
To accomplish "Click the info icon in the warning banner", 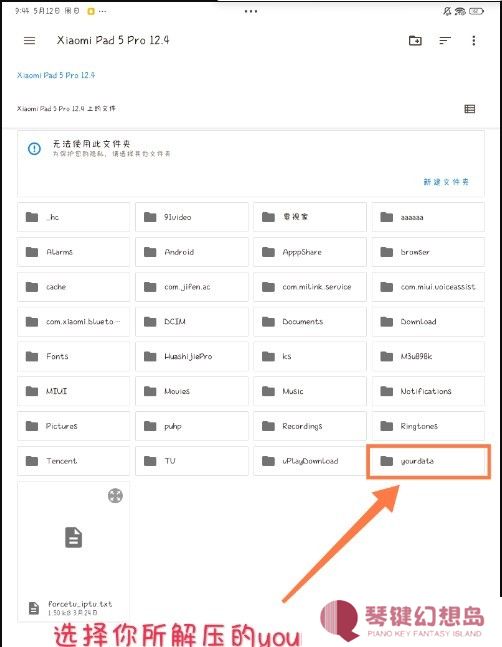I will point(34,149).
